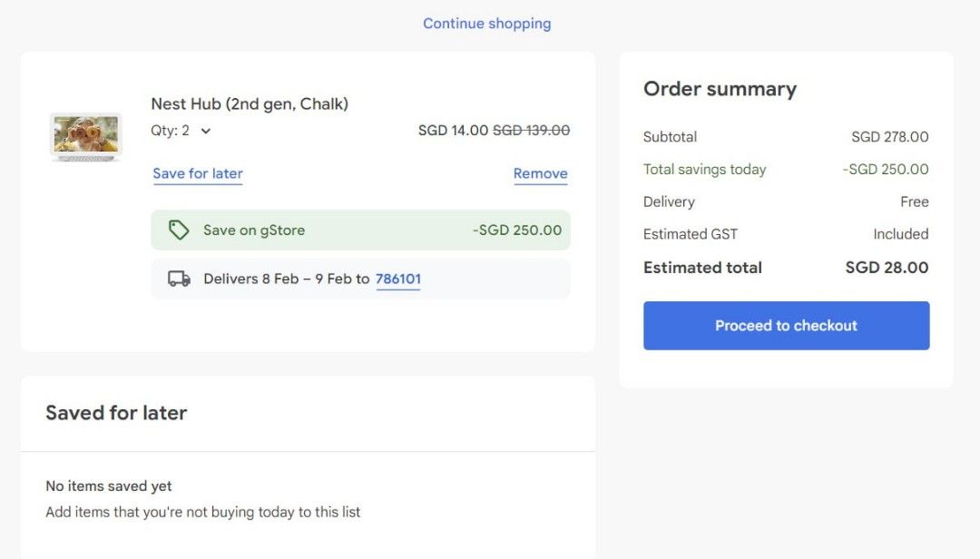980x559 pixels.
Task: Open the Save for later link
Action: point(197,173)
